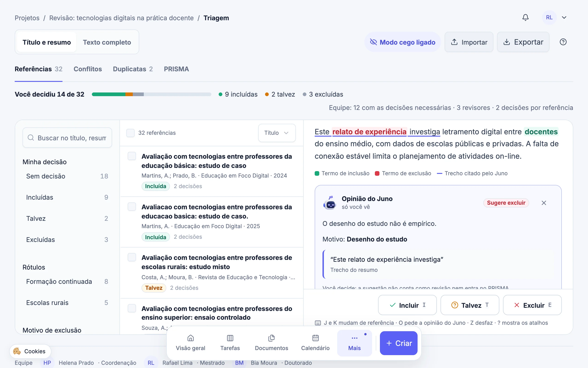Switch to the Conflitos tab

(x=88, y=69)
